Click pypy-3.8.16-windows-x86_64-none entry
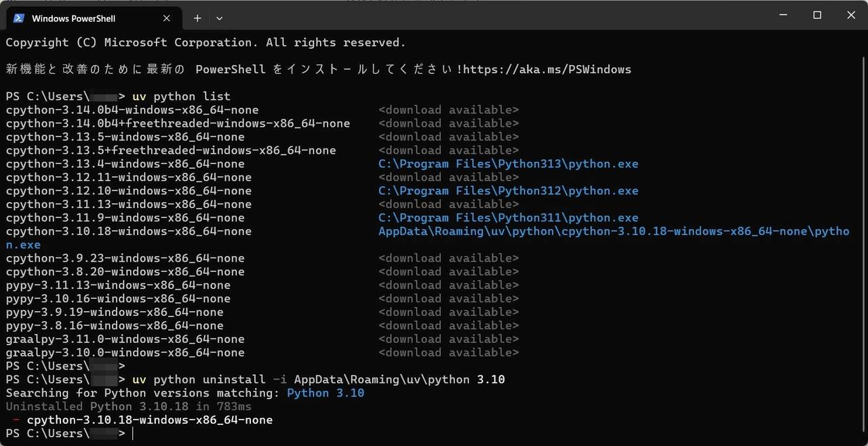Viewport: 868px width, 446px height. coord(115,326)
